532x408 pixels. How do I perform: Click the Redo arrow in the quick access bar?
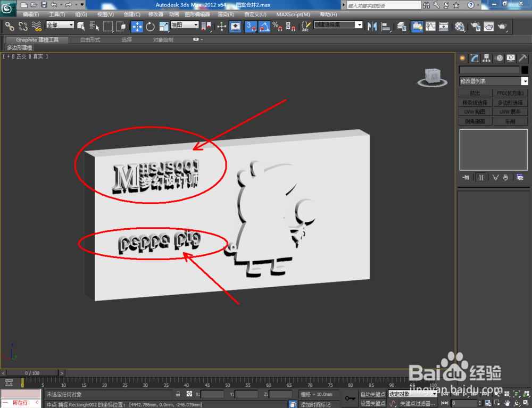pos(69,5)
